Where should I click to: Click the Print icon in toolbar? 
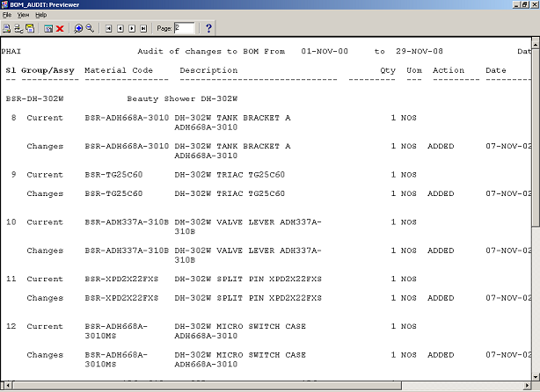tap(7, 28)
